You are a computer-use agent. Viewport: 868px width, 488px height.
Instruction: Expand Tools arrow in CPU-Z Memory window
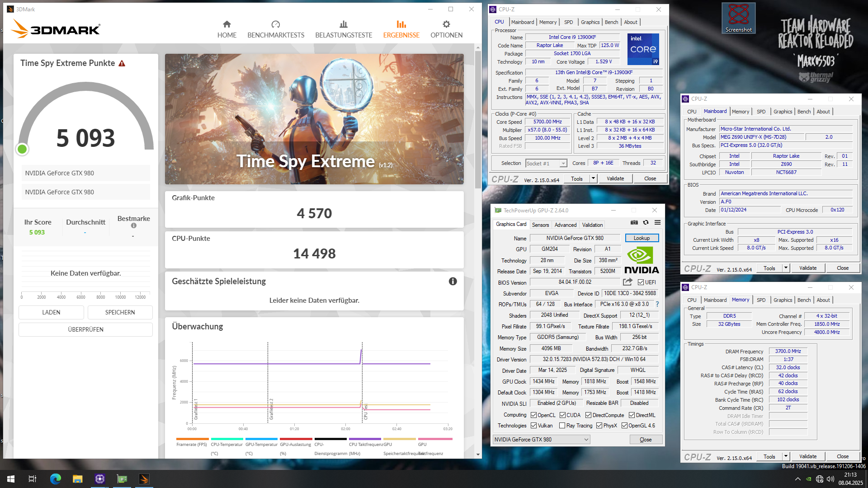point(786,456)
